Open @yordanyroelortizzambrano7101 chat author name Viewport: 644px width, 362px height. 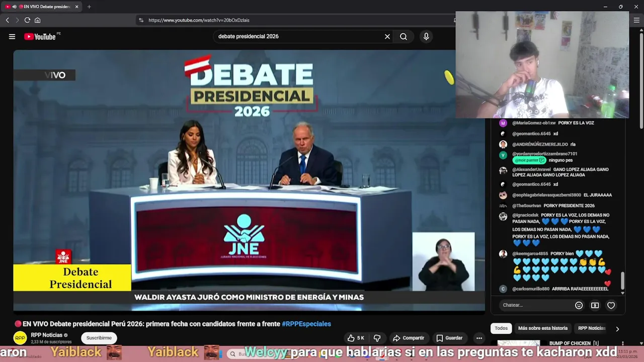pos(544,154)
